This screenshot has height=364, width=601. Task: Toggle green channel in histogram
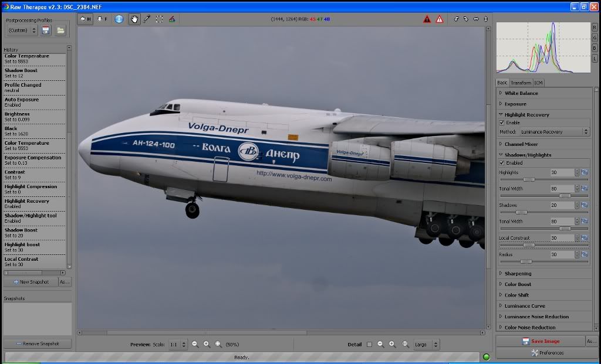coord(595,38)
